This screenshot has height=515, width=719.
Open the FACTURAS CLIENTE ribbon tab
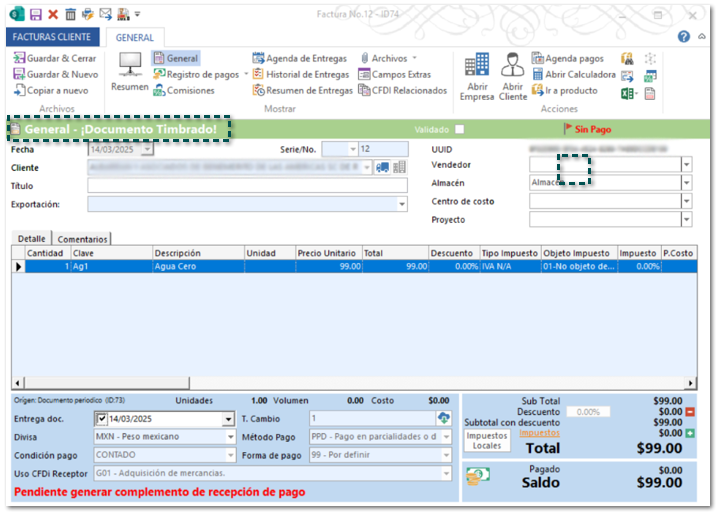coord(51,37)
